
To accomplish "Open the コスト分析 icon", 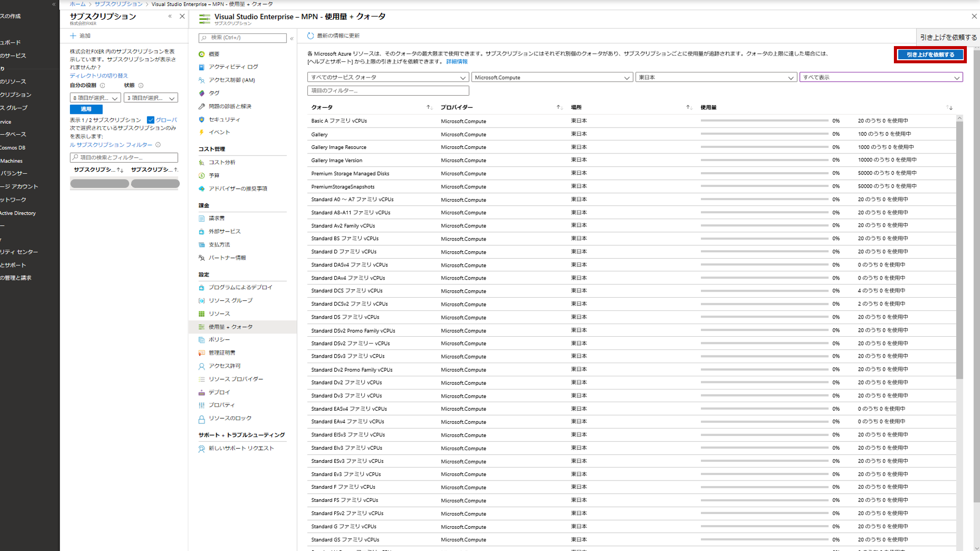I will pos(202,163).
